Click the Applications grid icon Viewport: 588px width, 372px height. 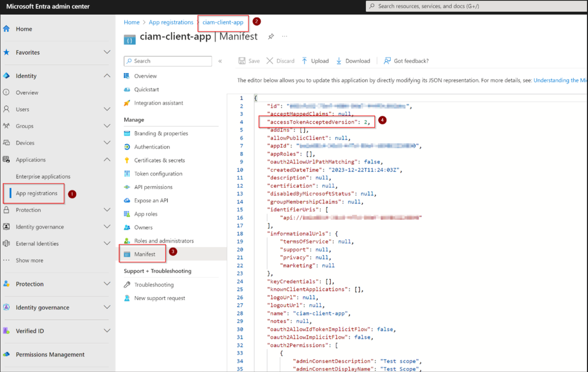pyautogui.click(x=6, y=160)
